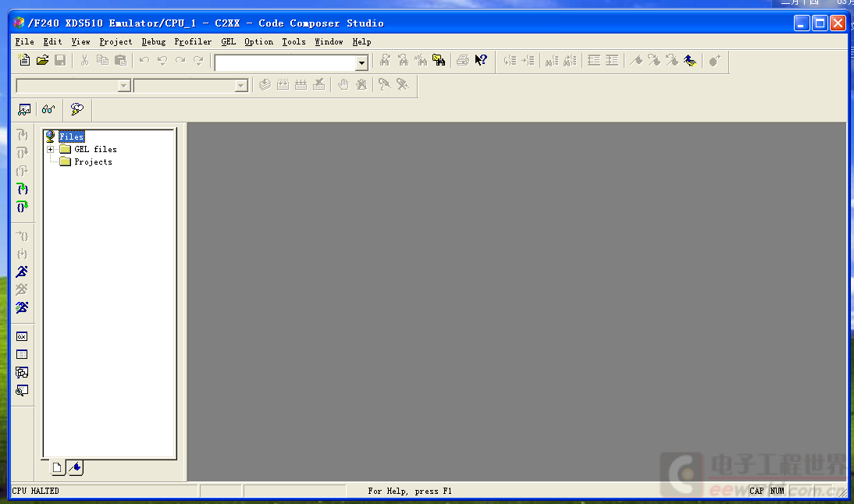Open the redo history dropdown-arrow icon
This screenshot has width=854, height=504.
(x=198, y=60)
